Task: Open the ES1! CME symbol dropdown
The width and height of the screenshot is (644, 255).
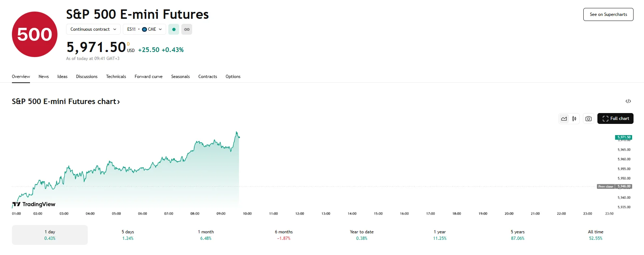Action: [144, 29]
